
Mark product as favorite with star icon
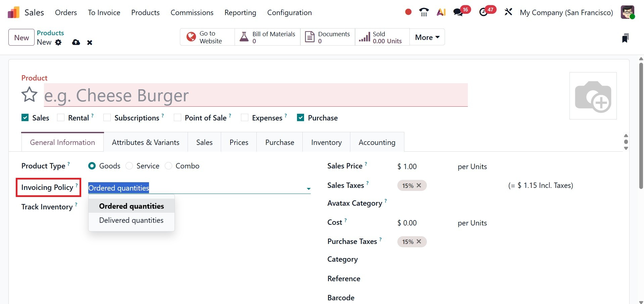coord(29,95)
